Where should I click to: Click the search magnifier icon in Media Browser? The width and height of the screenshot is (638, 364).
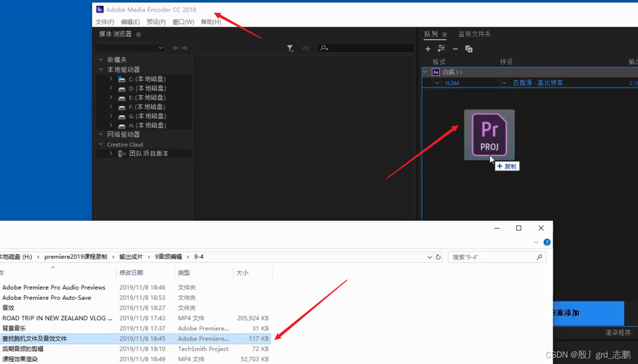coord(324,48)
